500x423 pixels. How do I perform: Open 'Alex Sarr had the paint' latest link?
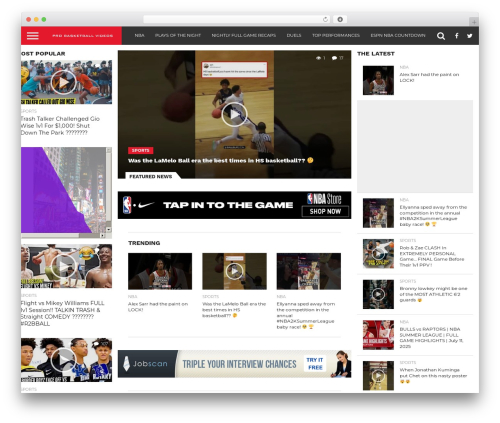pyautogui.click(x=429, y=77)
